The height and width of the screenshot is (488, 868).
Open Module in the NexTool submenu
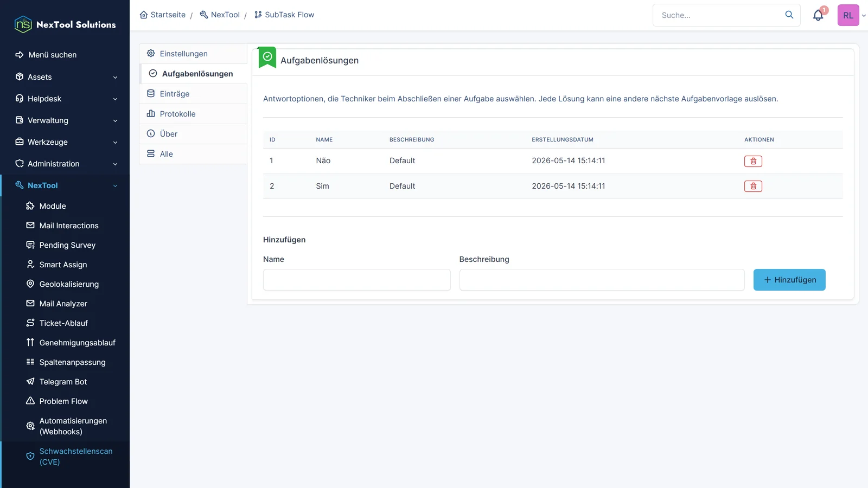[x=53, y=206]
